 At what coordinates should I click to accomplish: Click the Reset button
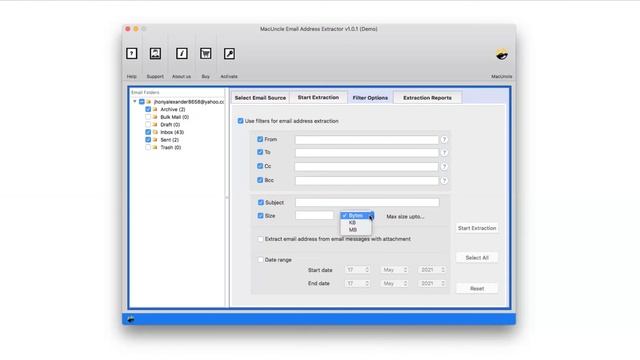(x=477, y=288)
